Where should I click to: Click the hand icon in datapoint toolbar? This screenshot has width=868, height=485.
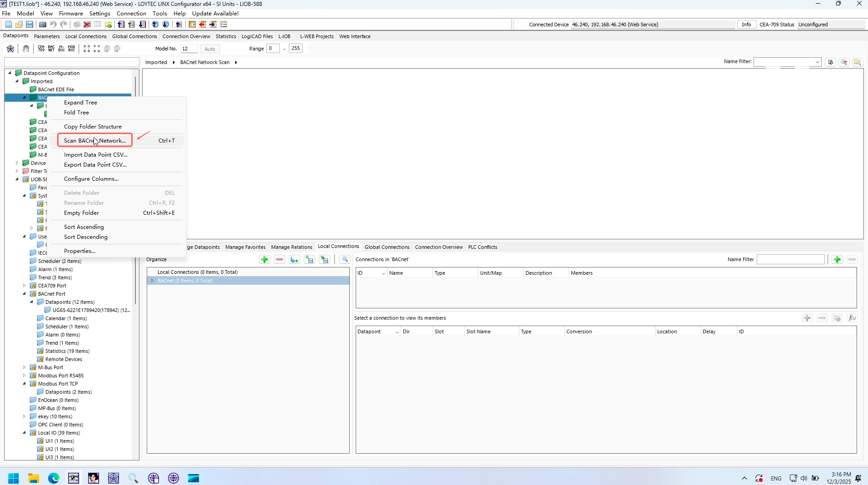pyautogui.click(x=26, y=49)
